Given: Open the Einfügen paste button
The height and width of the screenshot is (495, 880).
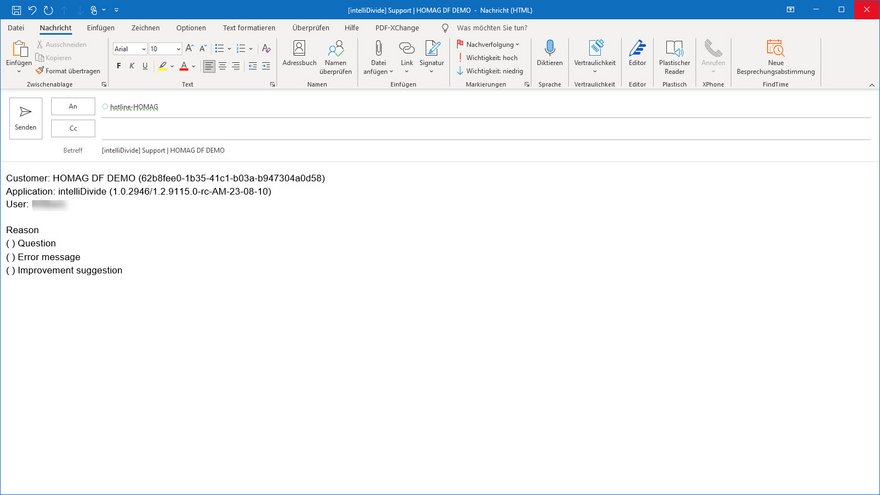Looking at the screenshot, I should click(19, 57).
